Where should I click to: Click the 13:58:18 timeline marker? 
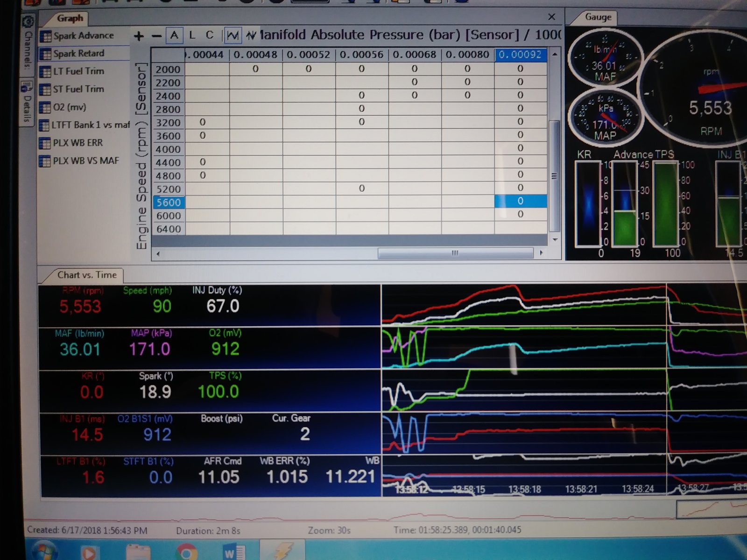[524, 489]
